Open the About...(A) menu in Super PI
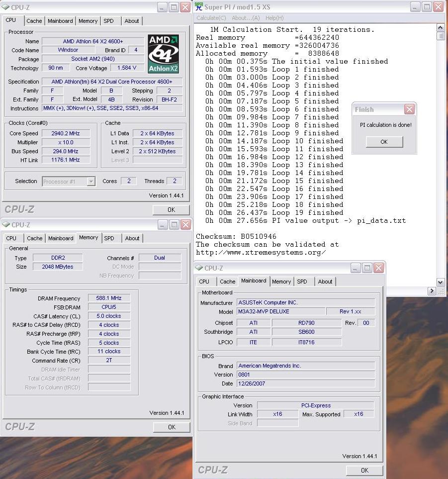This screenshot has width=448, height=479. click(x=246, y=18)
